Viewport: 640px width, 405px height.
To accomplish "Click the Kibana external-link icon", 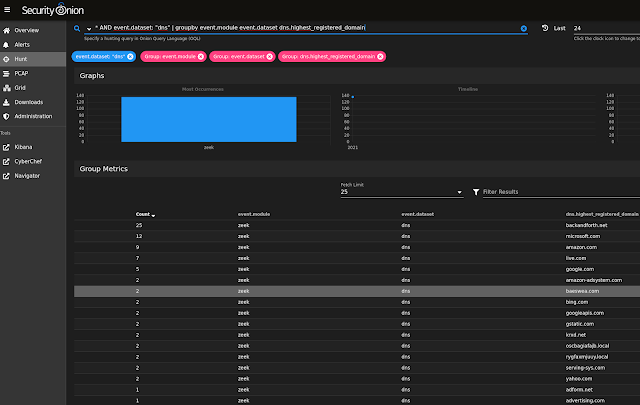I will click(x=6, y=147).
